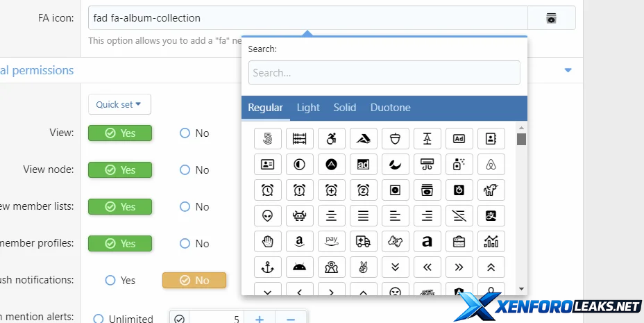Enable Yes for push notifications
The width and height of the screenshot is (644, 323).
110,281
